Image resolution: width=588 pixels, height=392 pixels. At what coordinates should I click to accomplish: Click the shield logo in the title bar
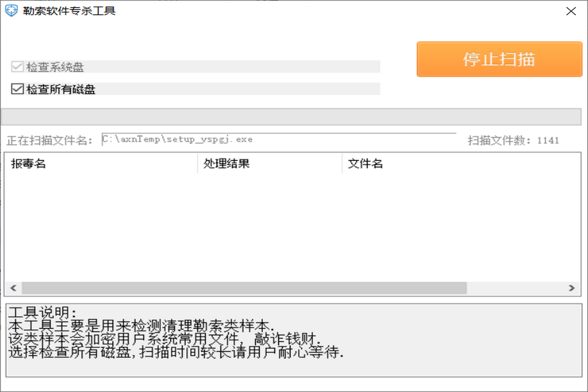11,10
